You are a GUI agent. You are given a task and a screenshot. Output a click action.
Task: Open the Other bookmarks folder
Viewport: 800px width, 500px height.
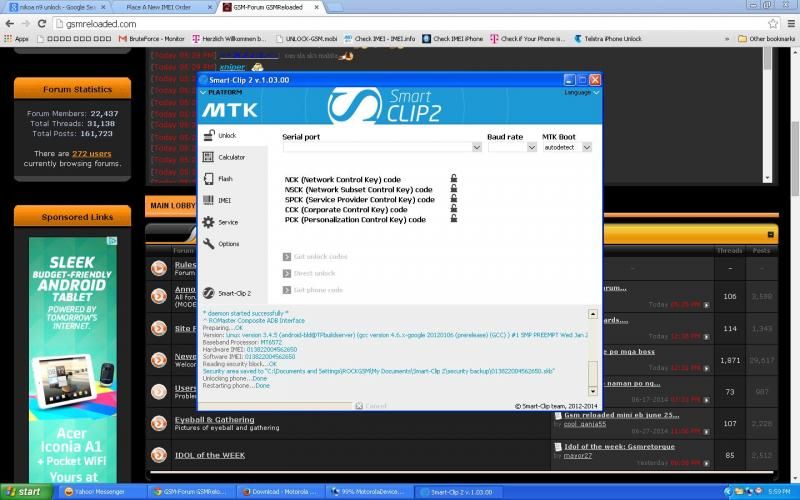point(767,39)
